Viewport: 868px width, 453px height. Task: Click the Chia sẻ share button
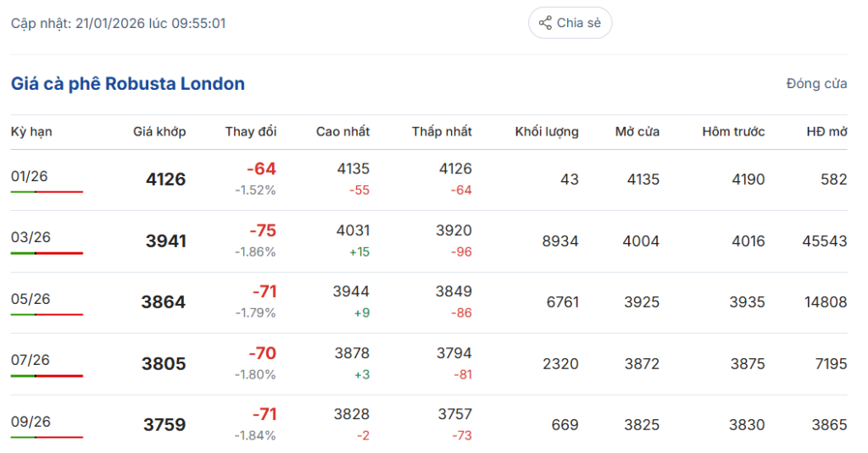pos(570,23)
